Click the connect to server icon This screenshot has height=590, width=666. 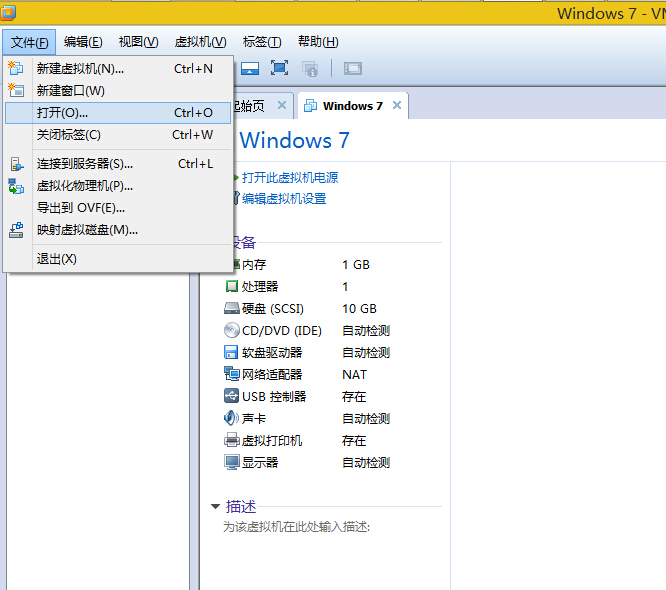click(x=17, y=164)
